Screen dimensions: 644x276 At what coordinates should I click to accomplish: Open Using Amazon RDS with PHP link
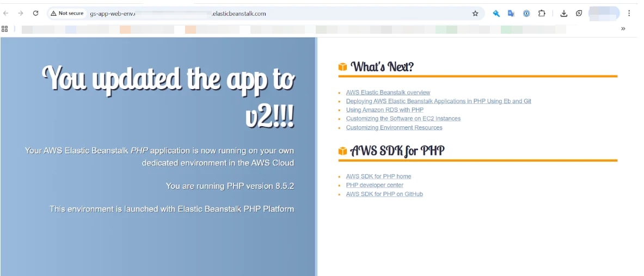(385, 110)
